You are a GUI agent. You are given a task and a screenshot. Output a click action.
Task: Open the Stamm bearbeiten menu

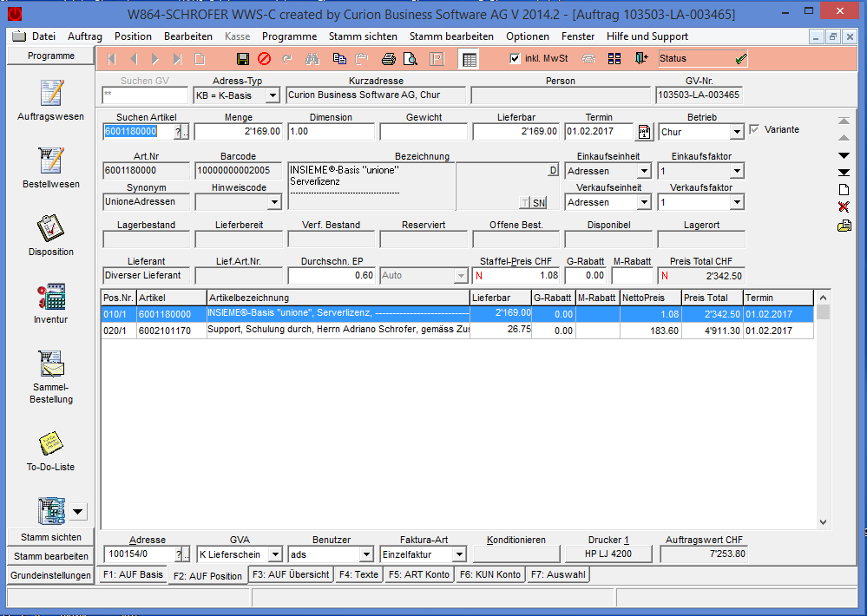point(451,36)
